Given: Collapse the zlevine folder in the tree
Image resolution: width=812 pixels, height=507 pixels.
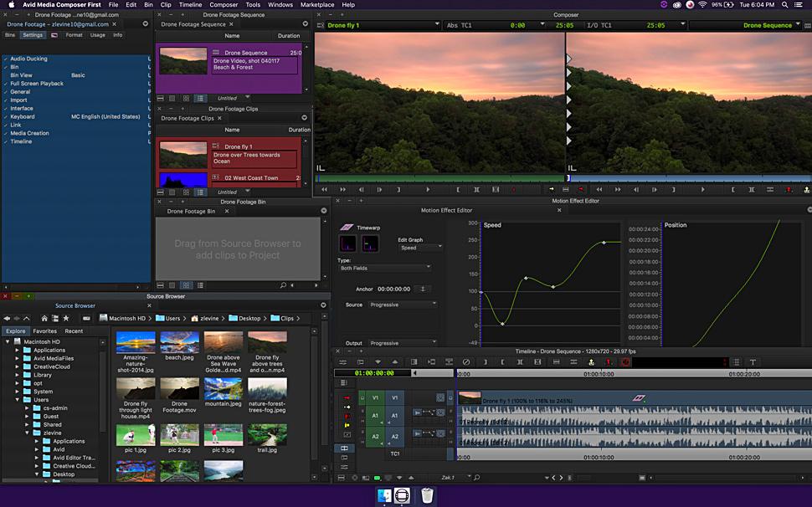Looking at the screenshot, I should (27, 433).
